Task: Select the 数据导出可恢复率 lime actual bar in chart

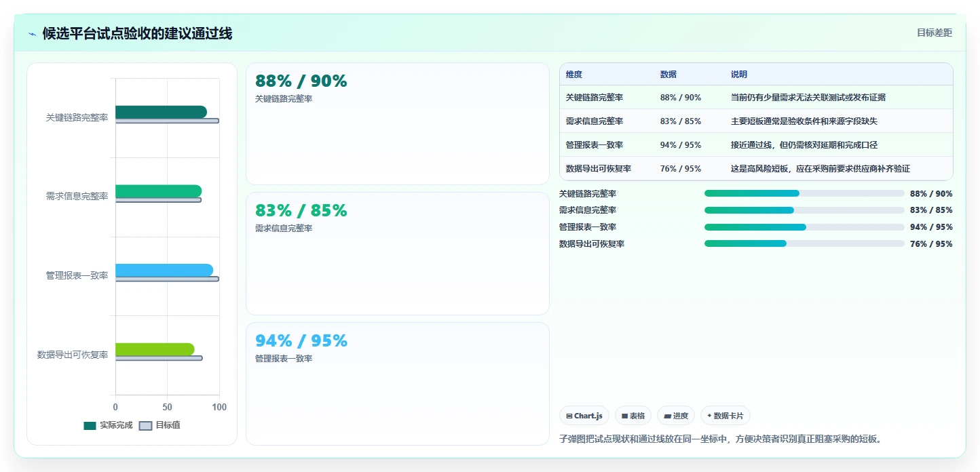Action: tap(155, 349)
